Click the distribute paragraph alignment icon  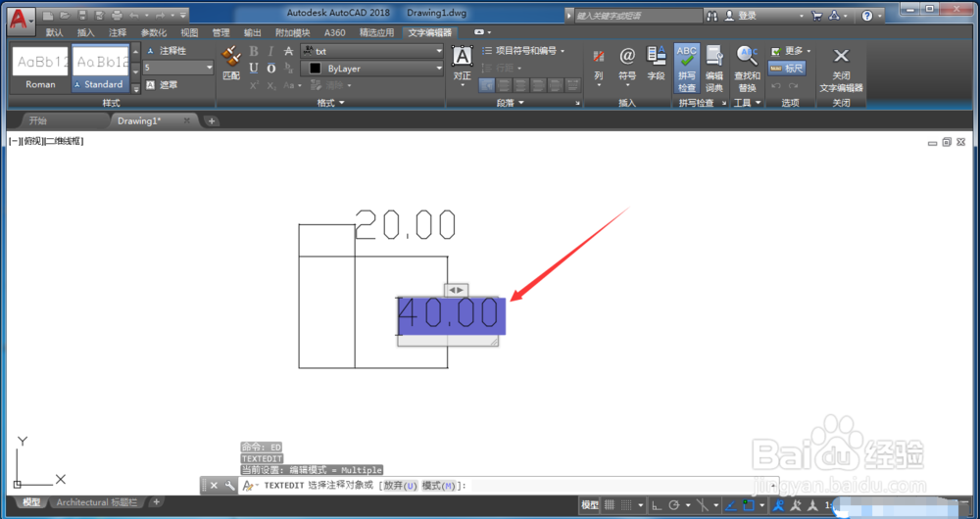[x=572, y=85]
